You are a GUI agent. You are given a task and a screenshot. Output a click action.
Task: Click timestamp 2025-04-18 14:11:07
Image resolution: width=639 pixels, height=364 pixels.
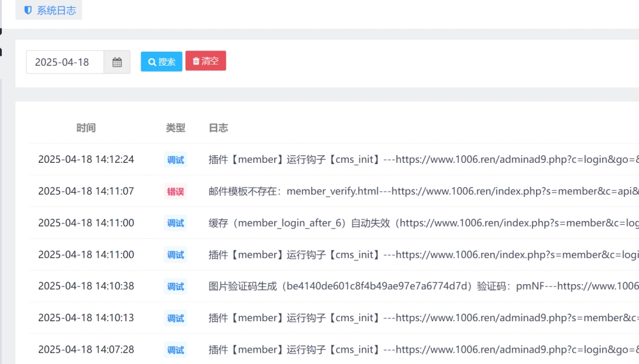coord(86,191)
